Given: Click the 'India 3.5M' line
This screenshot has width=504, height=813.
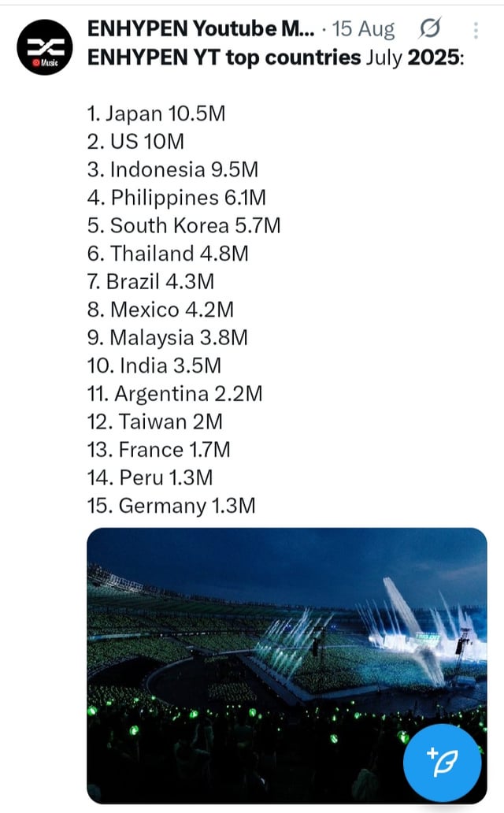Looking at the screenshot, I should (154, 366).
